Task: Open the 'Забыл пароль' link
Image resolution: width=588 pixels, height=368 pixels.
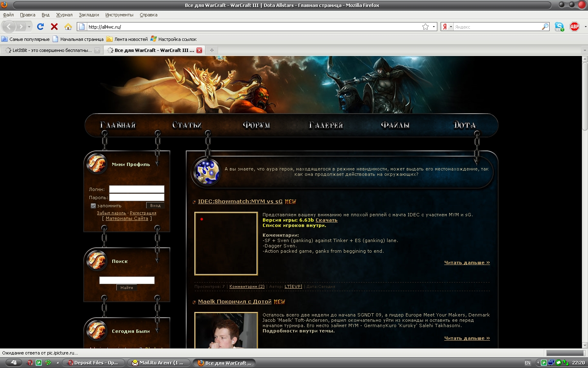Action: pos(111,213)
